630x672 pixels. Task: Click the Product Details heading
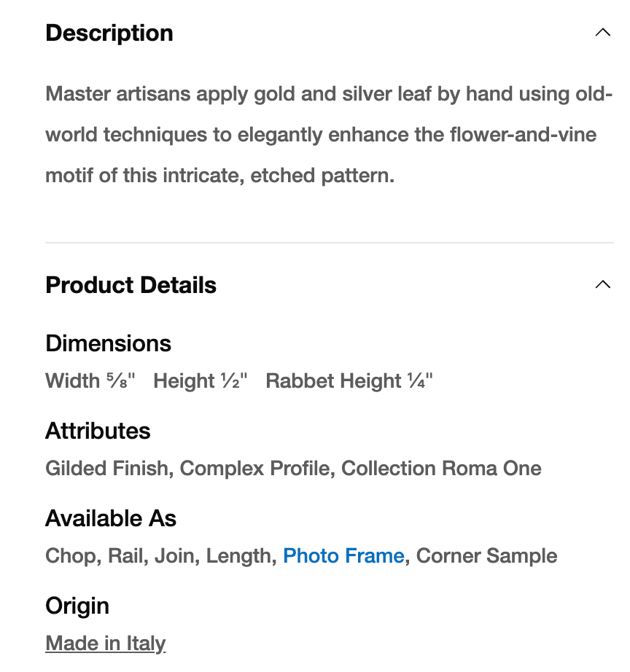coord(131,285)
